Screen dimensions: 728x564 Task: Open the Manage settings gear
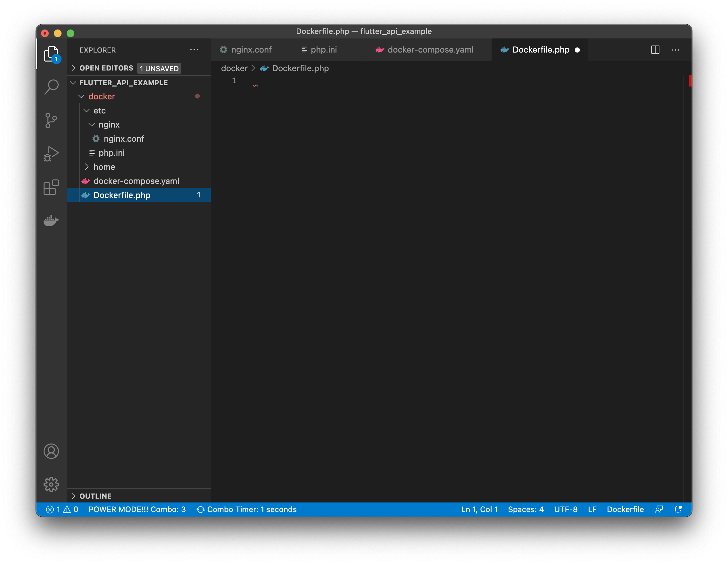tap(51, 484)
